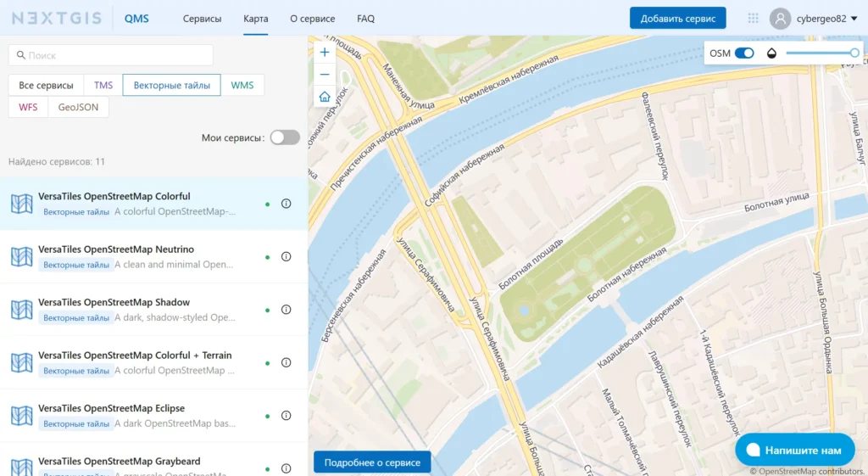Filter by GeoJSON tab
The image size is (868, 476).
(78, 107)
